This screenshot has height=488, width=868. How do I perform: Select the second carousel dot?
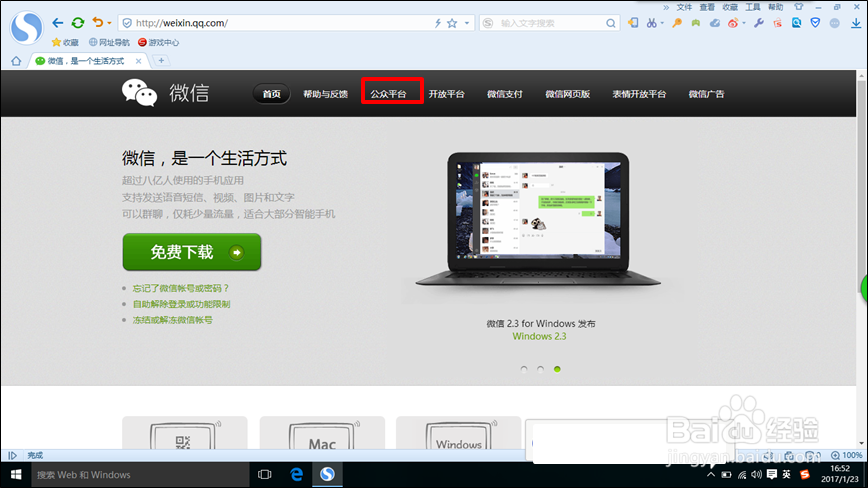(540, 369)
